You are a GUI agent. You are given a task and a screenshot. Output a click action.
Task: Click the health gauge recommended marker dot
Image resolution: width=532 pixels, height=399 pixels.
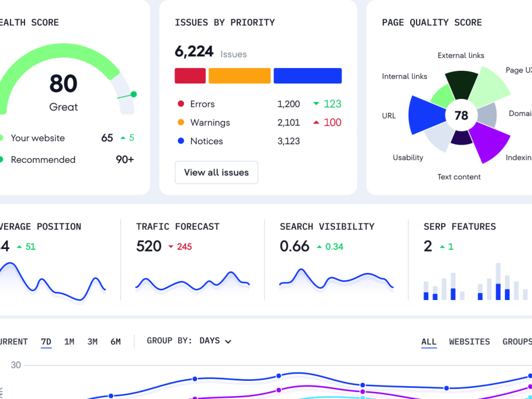click(x=134, y=94)
